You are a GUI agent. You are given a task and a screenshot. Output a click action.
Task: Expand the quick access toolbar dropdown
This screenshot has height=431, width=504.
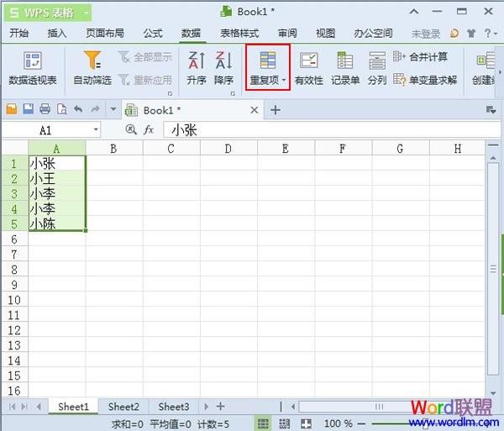pyautogui.click(x=113, y=109)
